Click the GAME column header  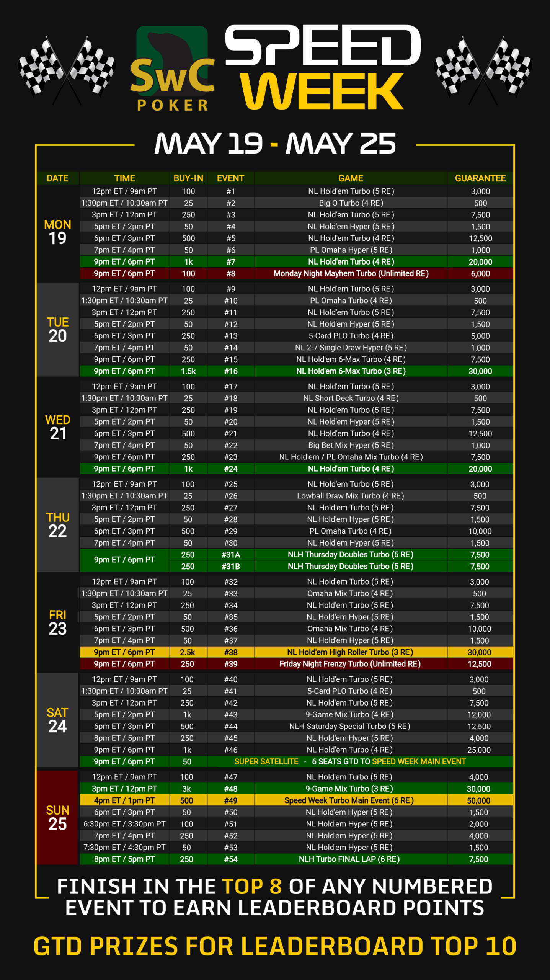point(351,178)
